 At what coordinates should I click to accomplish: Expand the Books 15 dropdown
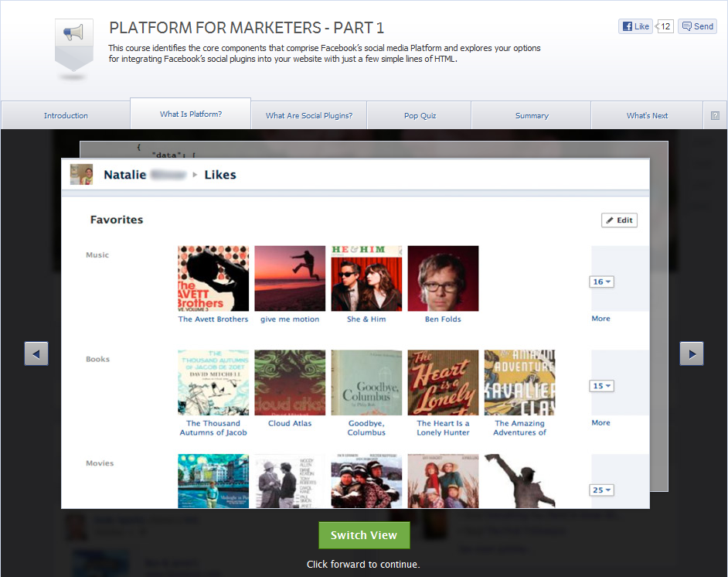click(602, 386)
